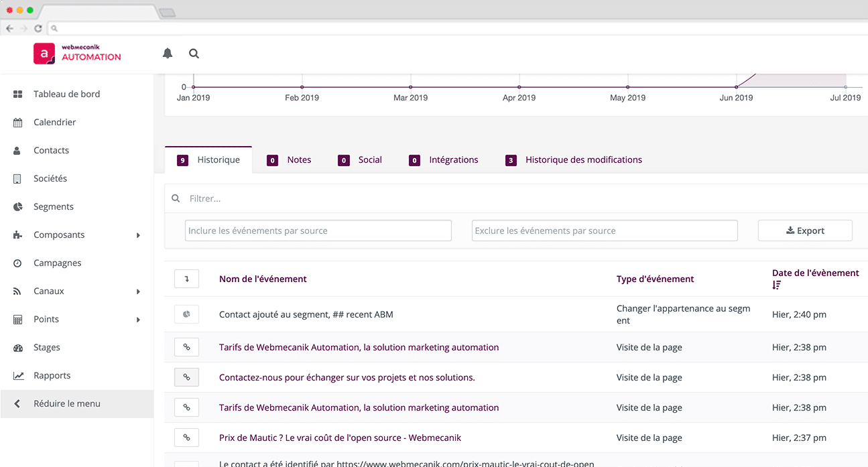Toggle details for the Prix de Mautic row
868x467 pixels.
point(186,438)
